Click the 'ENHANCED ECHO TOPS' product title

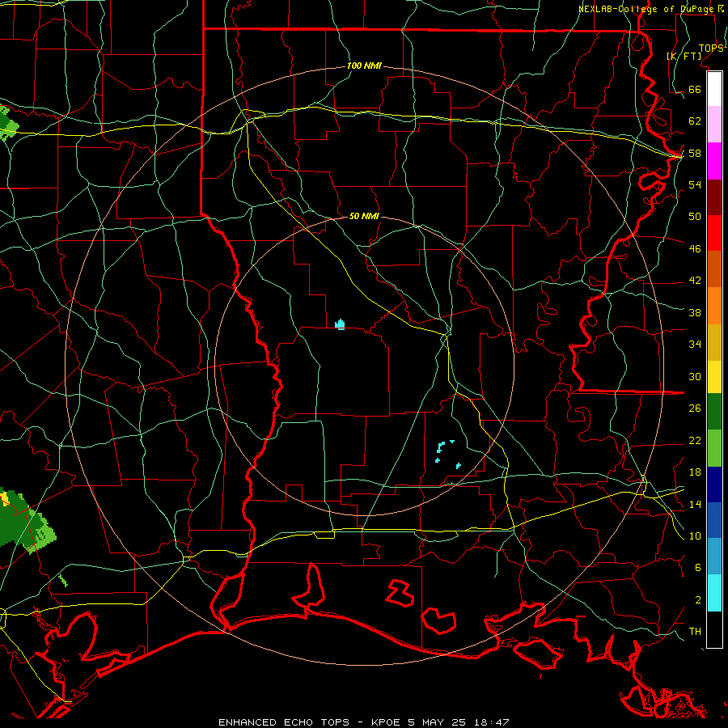click(x=284, y=722)
